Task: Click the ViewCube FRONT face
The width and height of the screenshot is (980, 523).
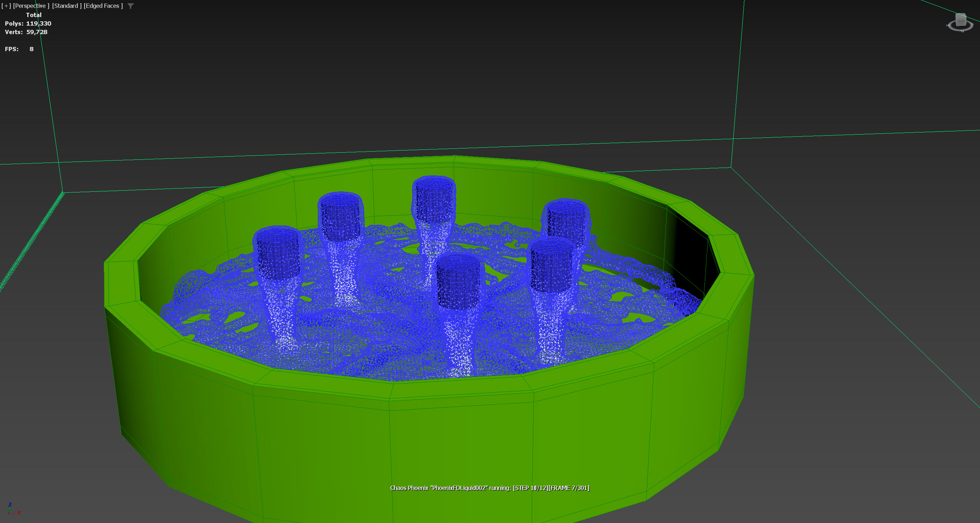Action: tap(961, 22)
